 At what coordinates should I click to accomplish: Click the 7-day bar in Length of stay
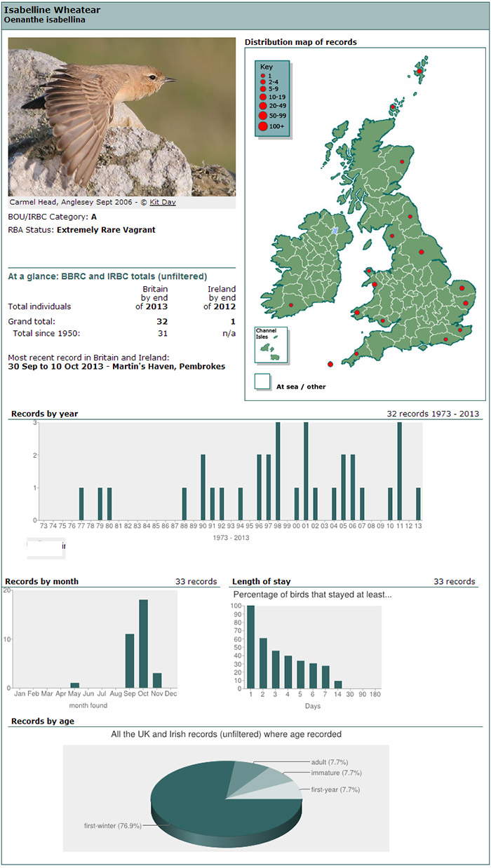point(326,677)
